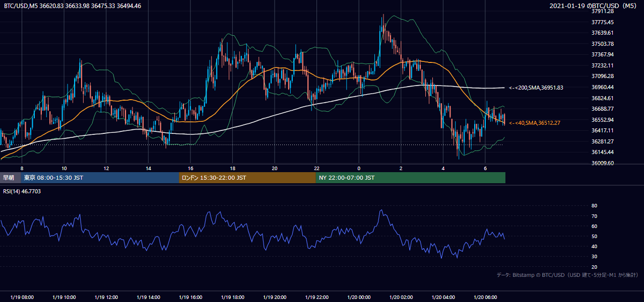
Task: Click hour tick 12 under price chart
Action: point(106,168)
